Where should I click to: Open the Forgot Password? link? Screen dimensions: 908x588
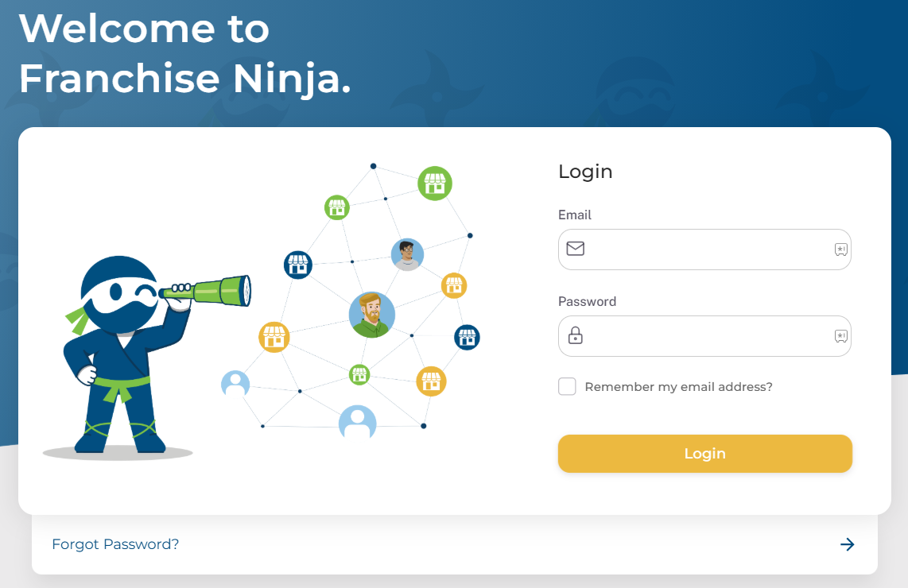[115, 544]
